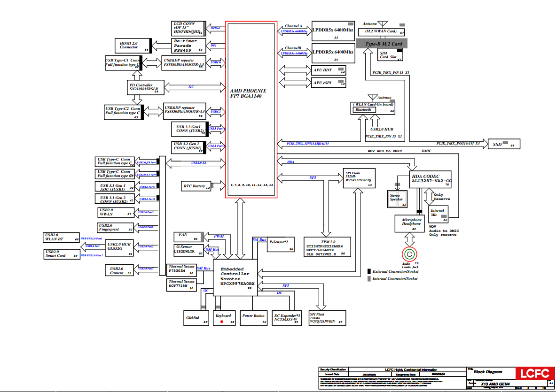This screenshot has width=556, height=392.
Task: Click the FAN block
Action: click(x=188, y=237)
